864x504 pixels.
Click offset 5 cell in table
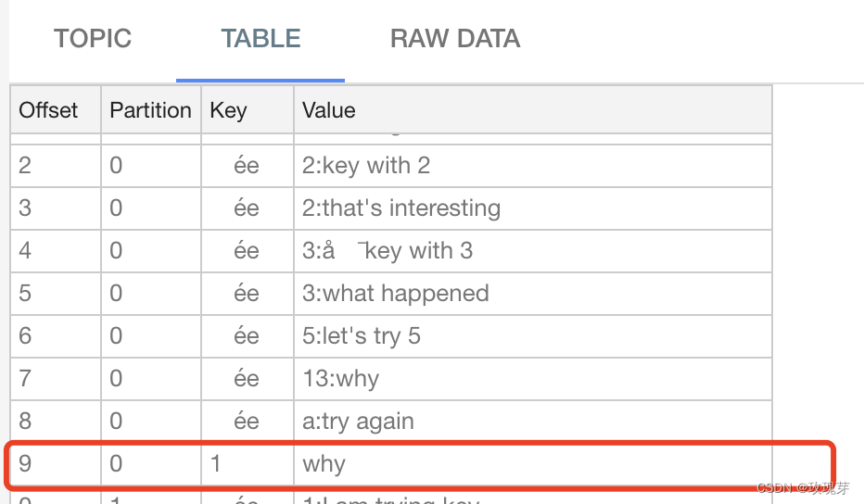click(25, 294)
